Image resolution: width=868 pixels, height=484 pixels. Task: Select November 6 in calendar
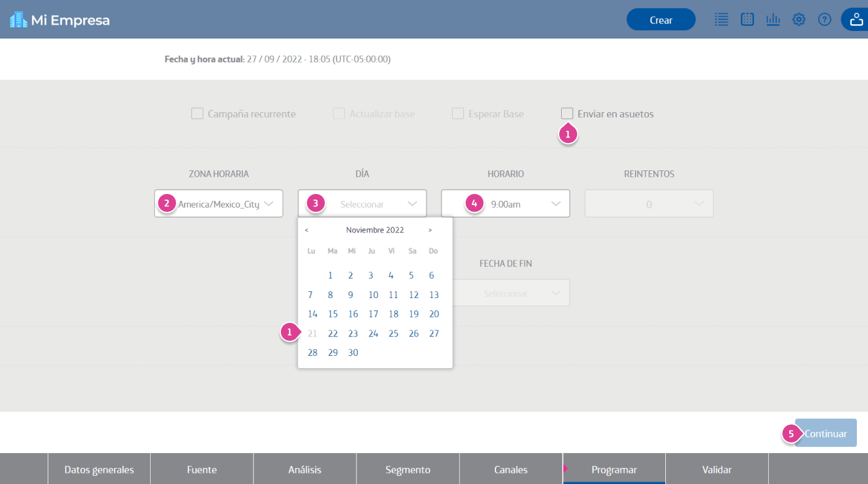click(432, 275)
